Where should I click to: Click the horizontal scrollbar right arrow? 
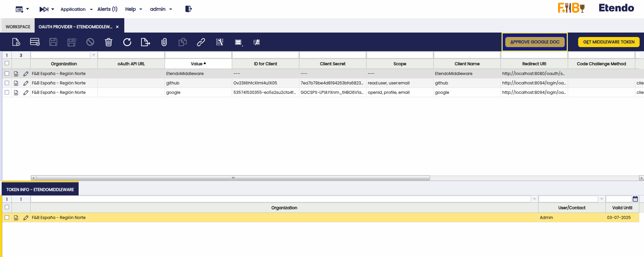pyautogui.click(x=641, y=178)
